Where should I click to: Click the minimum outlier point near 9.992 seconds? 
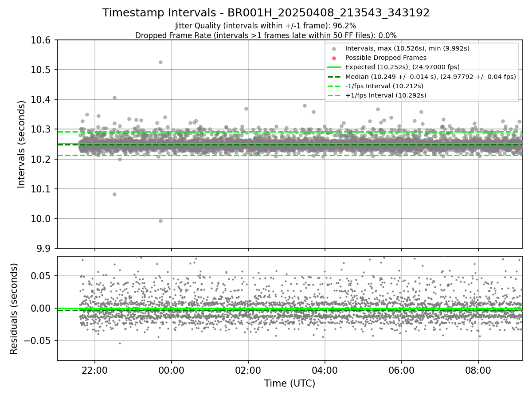pyautogui.click(x=160, y=221)
